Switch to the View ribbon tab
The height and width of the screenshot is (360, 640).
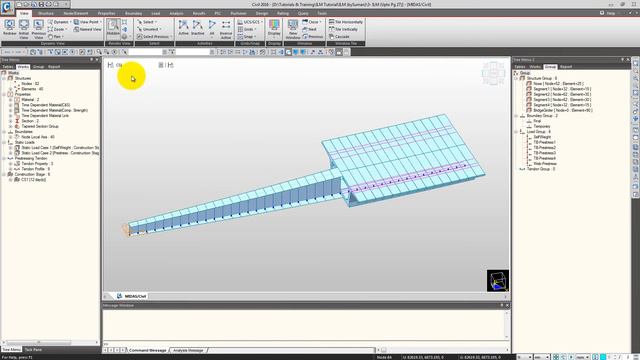(24, 13)
